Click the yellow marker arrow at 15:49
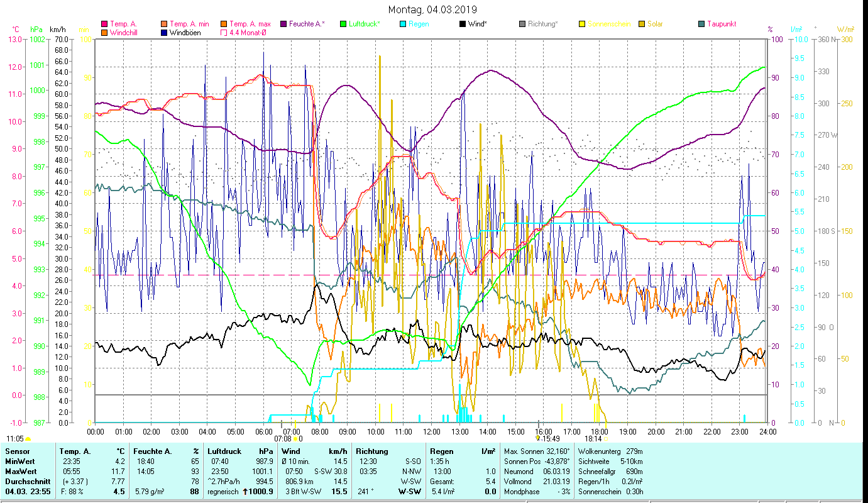Image resolution: width=868 pixels, height=503 pixels. click(537, 438)
